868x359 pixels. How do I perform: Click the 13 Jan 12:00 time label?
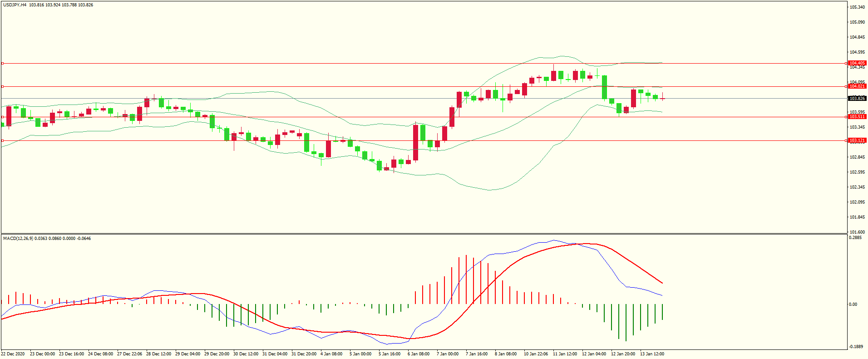click(652, 354)
